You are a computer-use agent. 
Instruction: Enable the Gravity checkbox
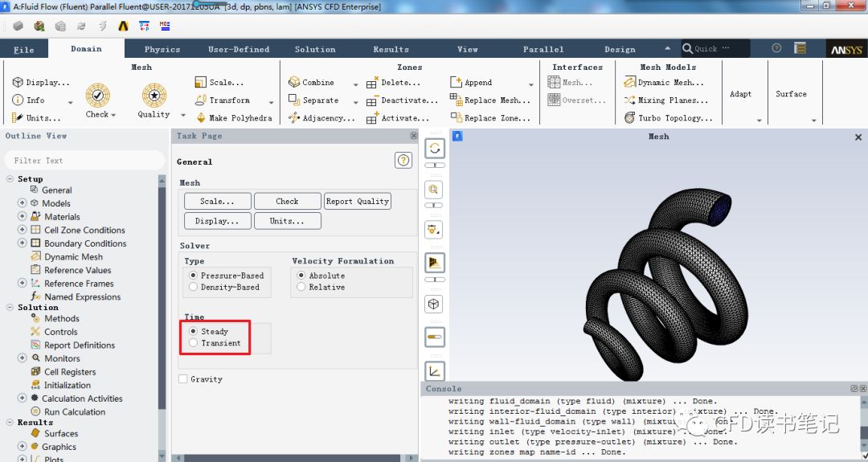183,379
